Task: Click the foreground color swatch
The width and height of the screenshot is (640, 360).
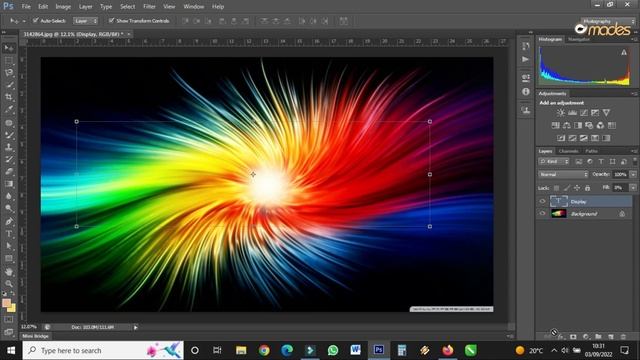Action: click(6, 303)
